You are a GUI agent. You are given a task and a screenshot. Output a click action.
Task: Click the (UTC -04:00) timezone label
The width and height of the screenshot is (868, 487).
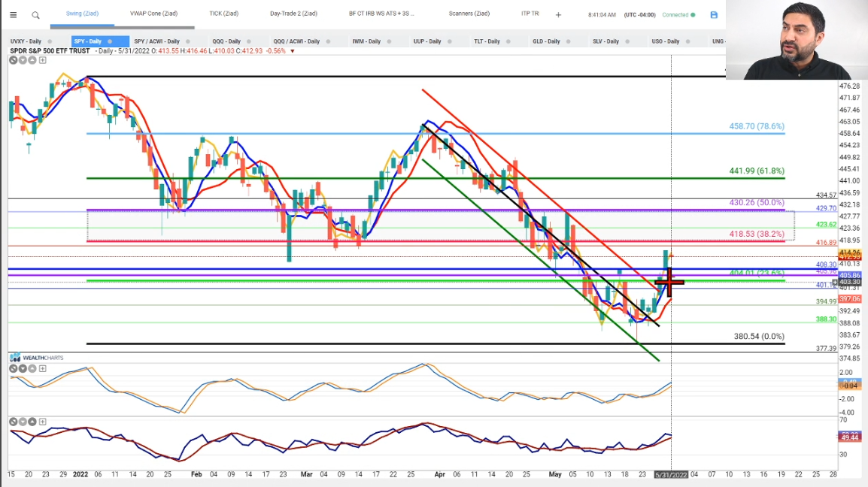[x=639, y=15]
